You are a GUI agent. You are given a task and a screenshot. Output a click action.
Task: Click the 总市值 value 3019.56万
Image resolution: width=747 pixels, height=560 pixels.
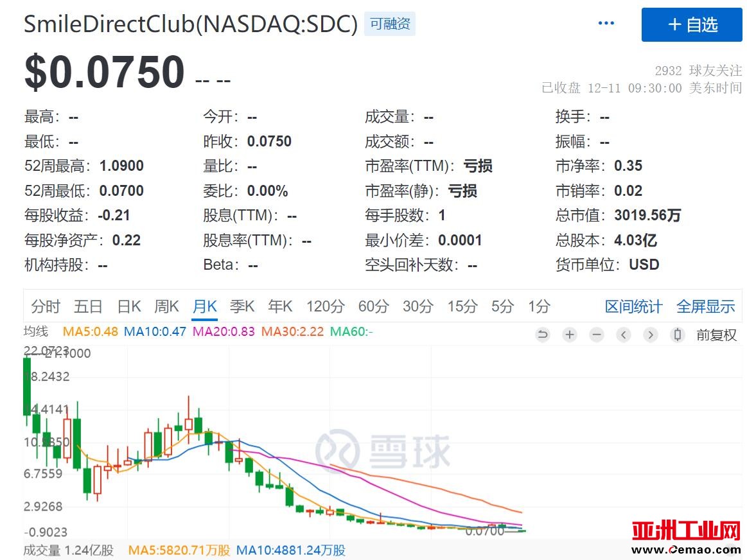point(647,215)
